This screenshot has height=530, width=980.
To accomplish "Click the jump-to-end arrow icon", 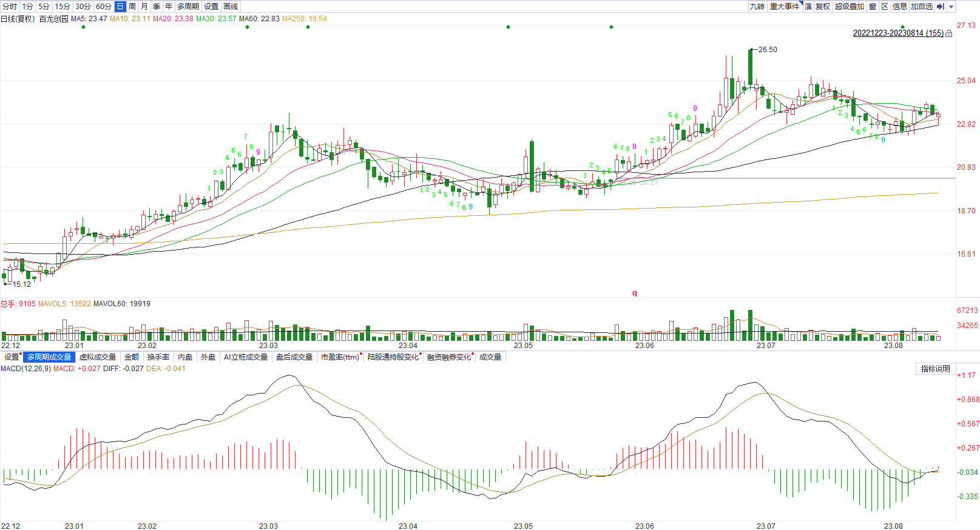I will [940, 6].
